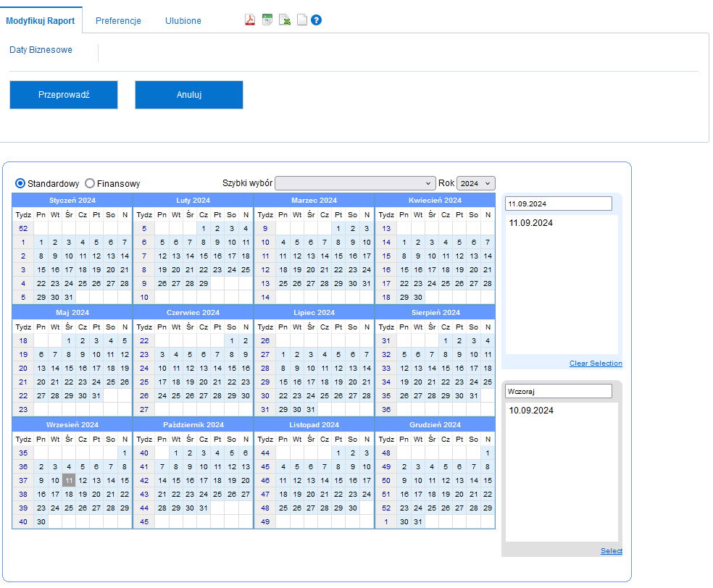Click the Clear Selection link
The height and width of the screenshot is (588, 713).
595,364
